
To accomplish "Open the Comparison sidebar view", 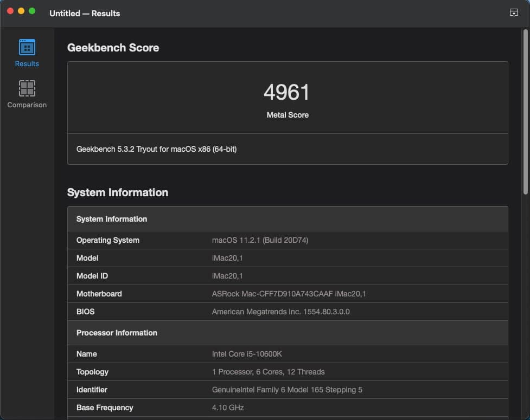I will [27, 94].
